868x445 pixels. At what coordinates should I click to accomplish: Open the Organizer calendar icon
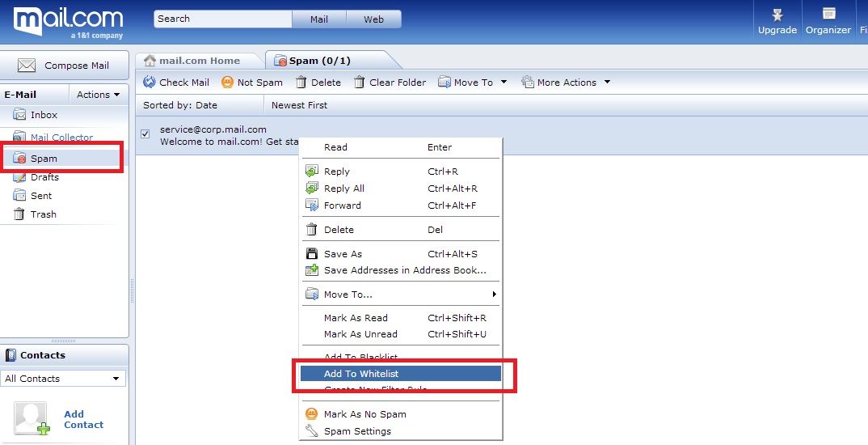pyautogui.click(x=828, y=14)
